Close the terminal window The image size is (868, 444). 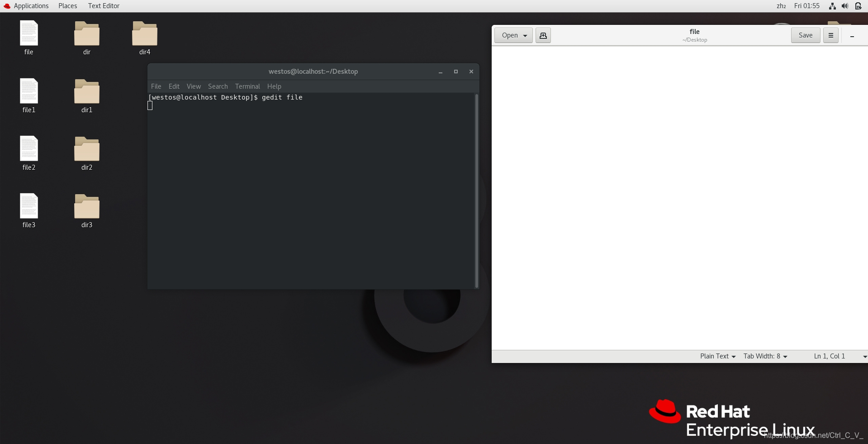471,72
